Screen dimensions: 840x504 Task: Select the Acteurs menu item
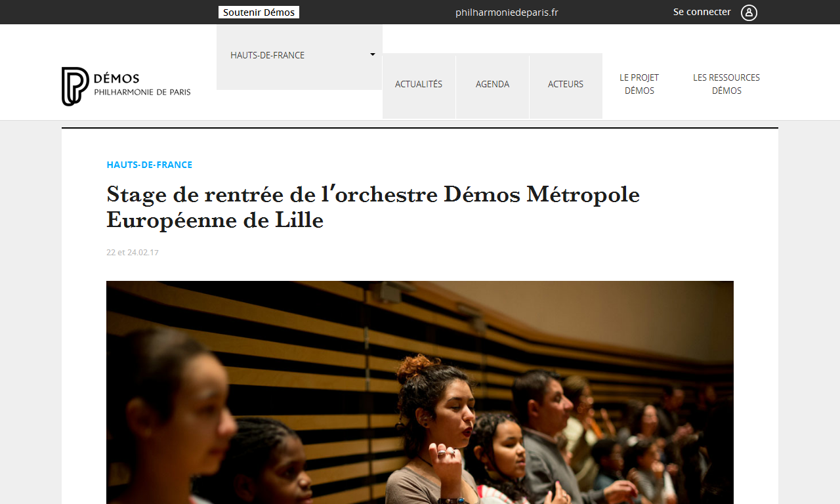566,85
